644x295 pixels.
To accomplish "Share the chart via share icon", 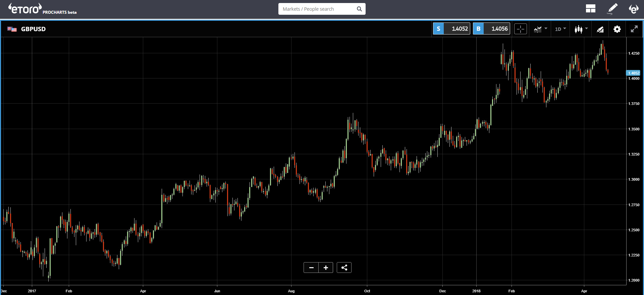I will 344,268.
